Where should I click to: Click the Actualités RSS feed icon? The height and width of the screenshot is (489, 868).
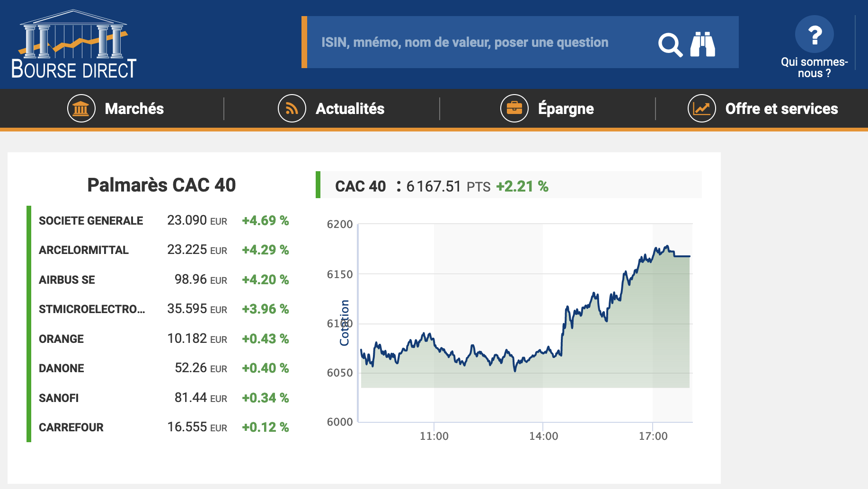click(292, 108)
